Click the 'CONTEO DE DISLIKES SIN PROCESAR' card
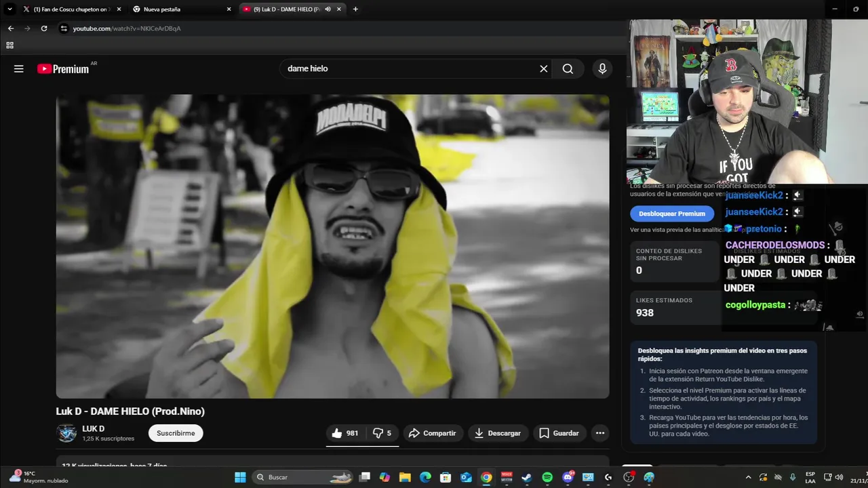868x488 pixels. click(x=673, y=263)
